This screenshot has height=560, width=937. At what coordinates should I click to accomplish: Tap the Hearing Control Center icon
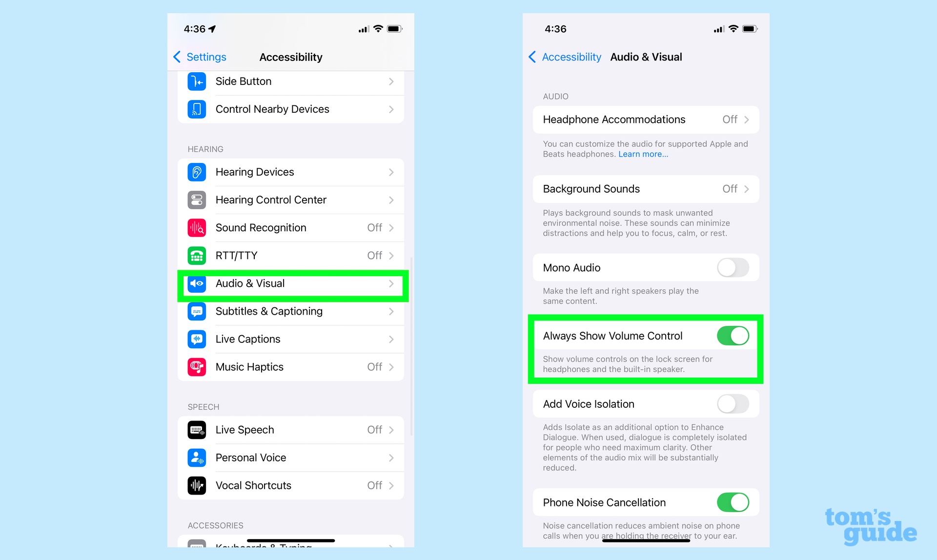click(x=197, y=200)
